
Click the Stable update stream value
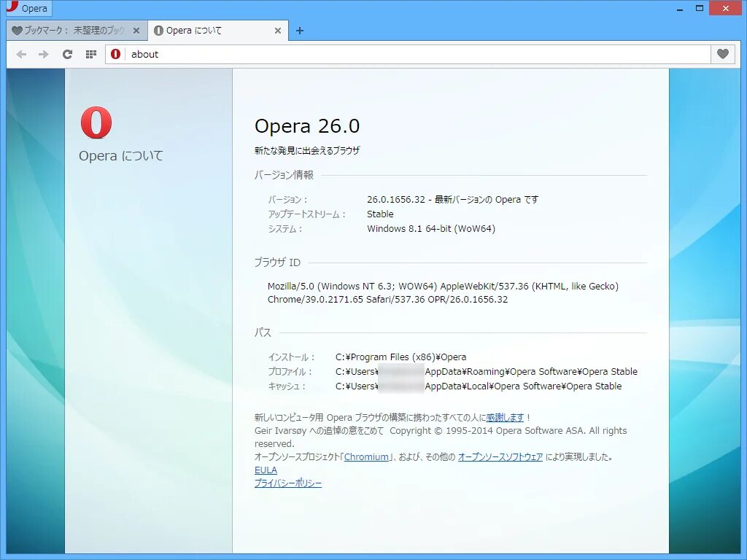coord(380,214)
